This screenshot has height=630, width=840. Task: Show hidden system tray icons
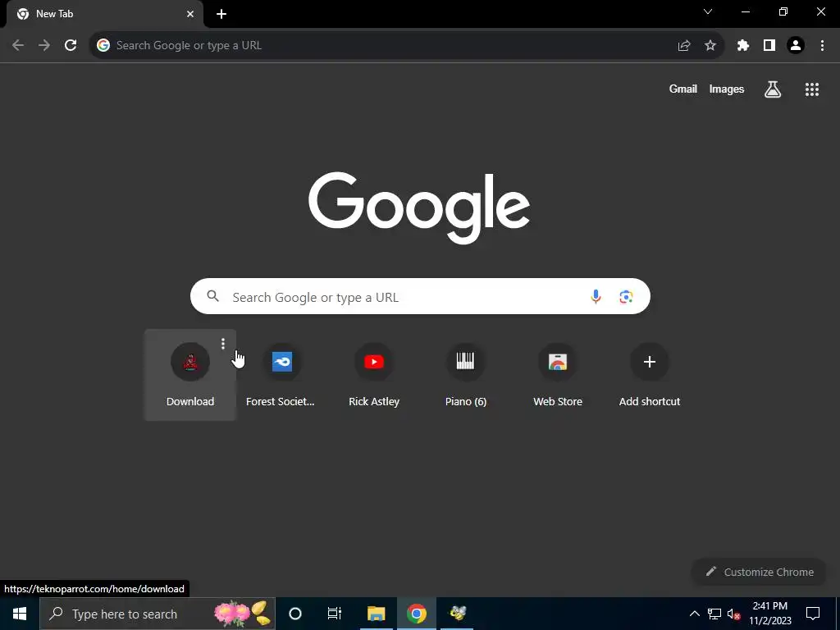pos(694,614)
